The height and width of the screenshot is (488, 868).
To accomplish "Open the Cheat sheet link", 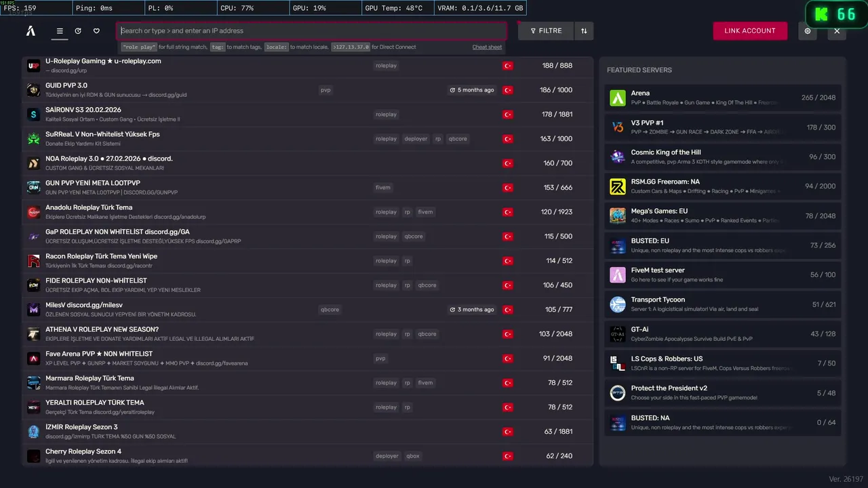I will tap(487, 47).
